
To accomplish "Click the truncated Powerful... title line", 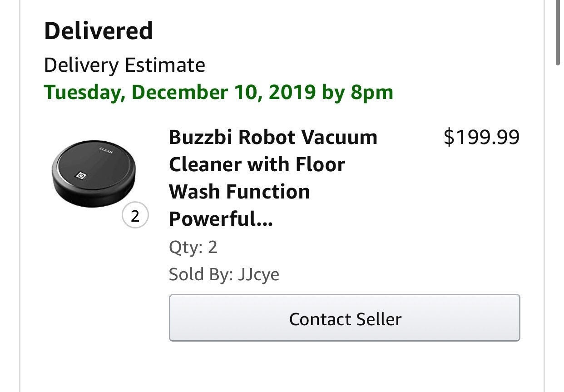I will (x=221, y=219).
